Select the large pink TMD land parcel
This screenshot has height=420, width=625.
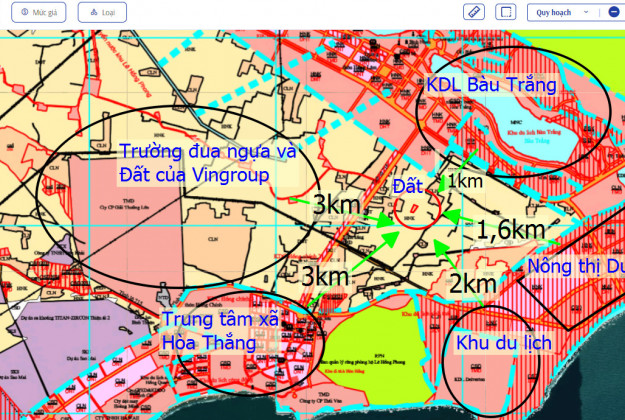click(110, 225)
